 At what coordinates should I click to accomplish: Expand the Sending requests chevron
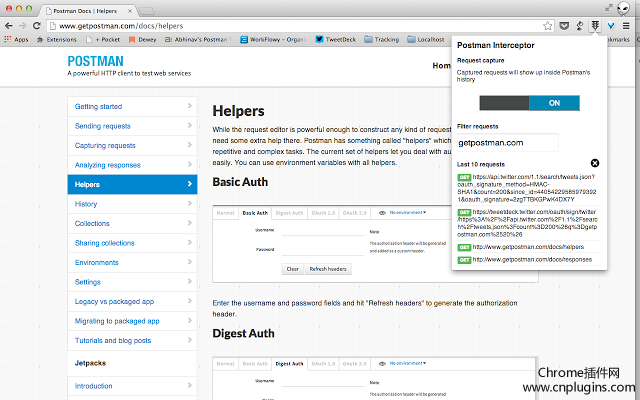pos(189,126)
